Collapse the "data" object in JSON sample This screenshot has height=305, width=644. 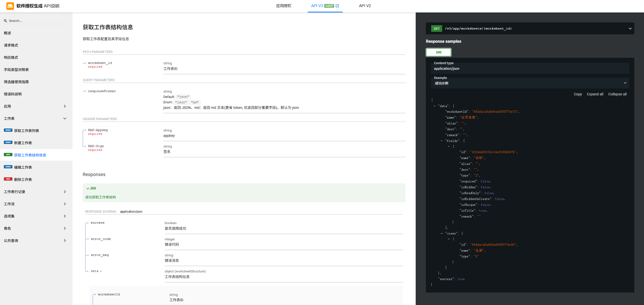click(x=435, y=106)
